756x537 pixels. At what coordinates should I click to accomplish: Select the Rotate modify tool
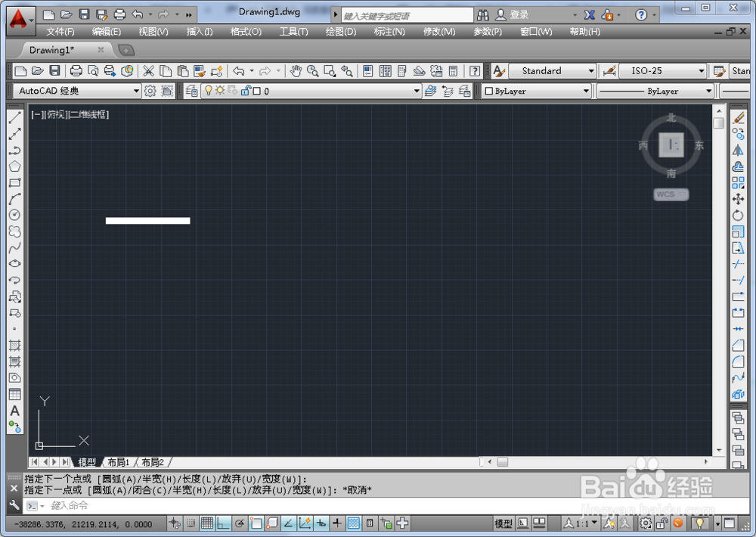[738, 216]
